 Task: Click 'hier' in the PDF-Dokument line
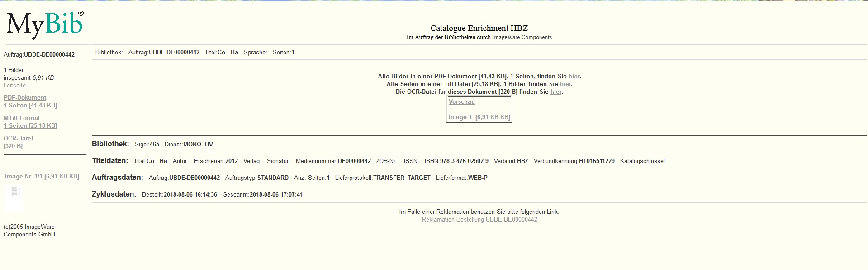click(574, 77)
